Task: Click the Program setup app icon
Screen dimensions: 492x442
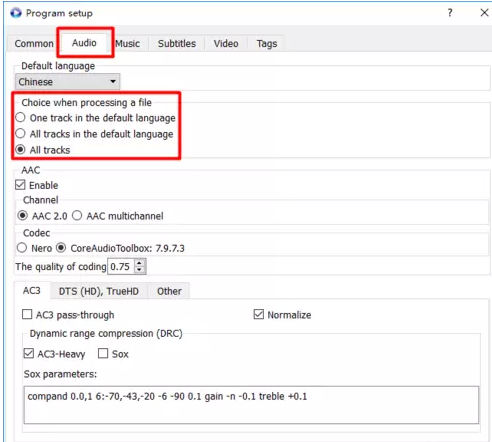Action: [16, 13]
